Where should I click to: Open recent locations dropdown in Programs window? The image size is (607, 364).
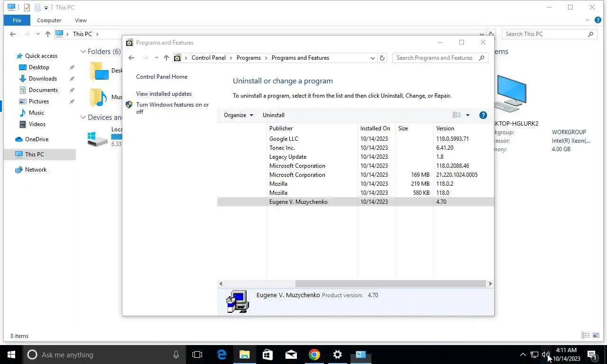coord(156,58)
